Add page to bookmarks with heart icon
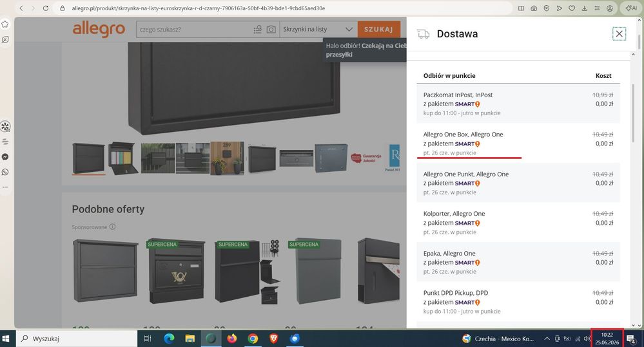 click(x=572, y=8)
